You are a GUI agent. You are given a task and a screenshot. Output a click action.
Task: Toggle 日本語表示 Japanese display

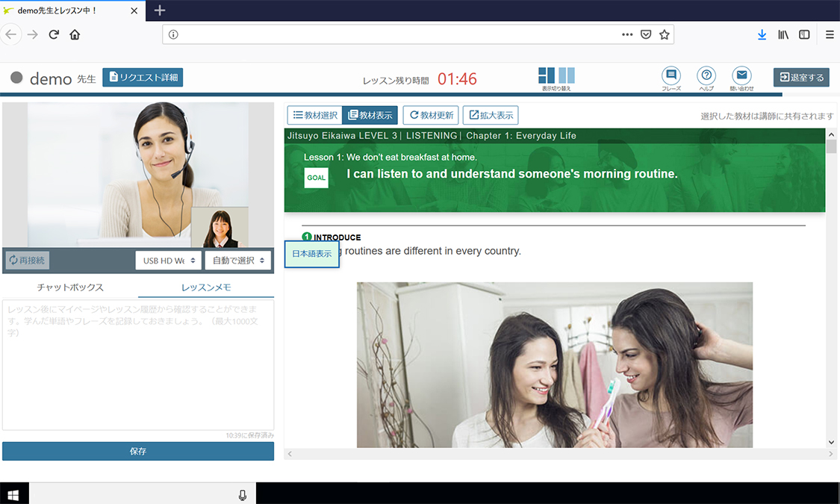[311, 254]
